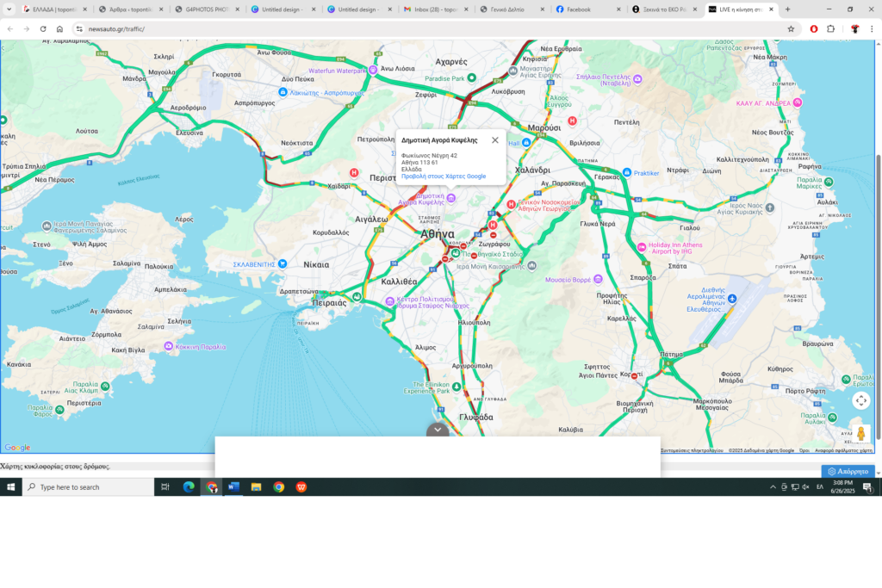Open the Holiday Inn Athens hotel marker
The height and width of the screenshot is (588, 882).
[x=641, y=247]
